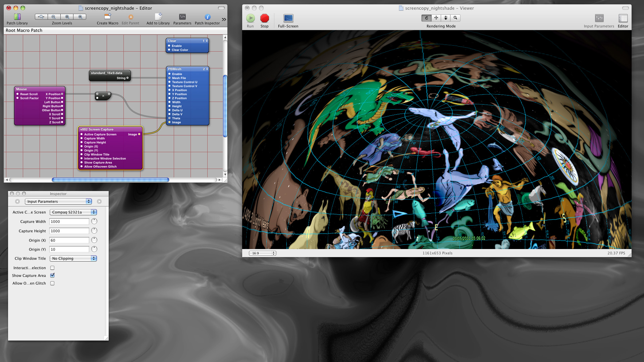Uncheck the Show Capture Area checkbox
This screenshot has height=362, width=644.
point(52,276)
